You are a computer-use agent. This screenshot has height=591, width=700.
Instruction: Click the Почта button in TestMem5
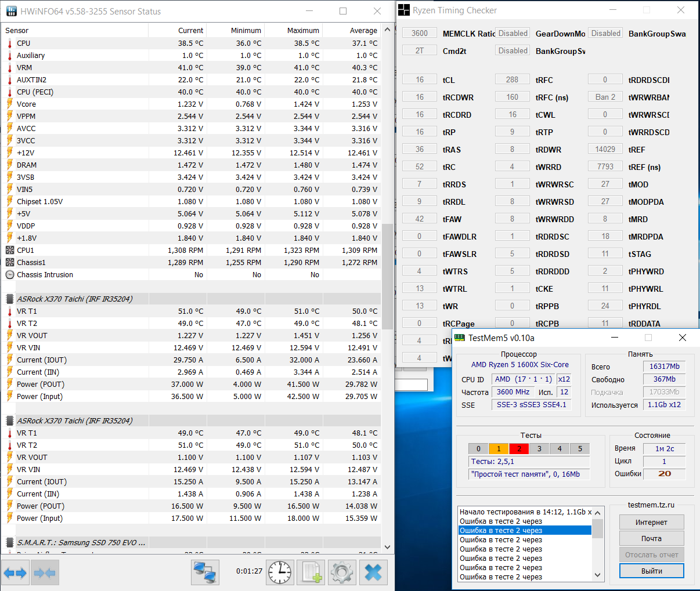click(x=651, y=538)
